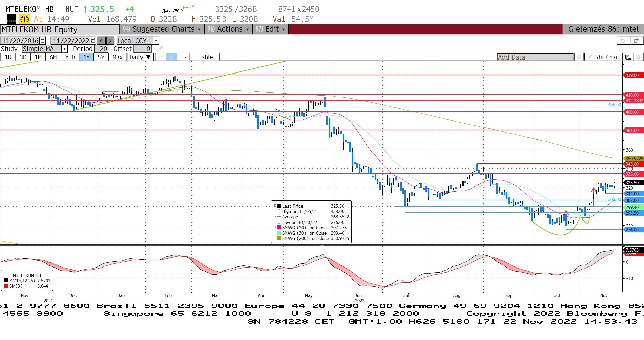Shift date range forward with right arrow
The image size is (644, 340).
[110, 41]
